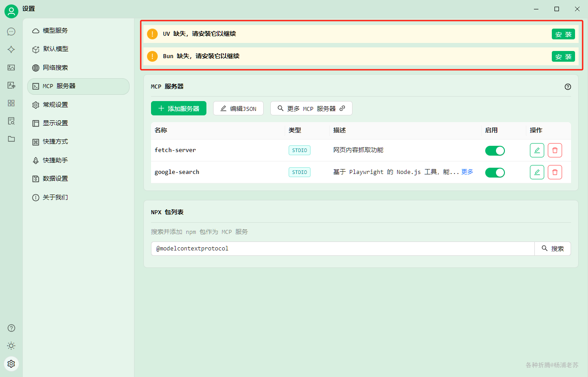Click the 启用 column header

click(x=491, y=130)
